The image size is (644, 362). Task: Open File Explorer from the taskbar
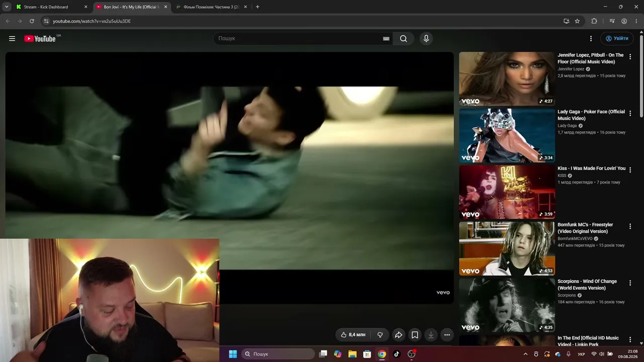(352, 354)
